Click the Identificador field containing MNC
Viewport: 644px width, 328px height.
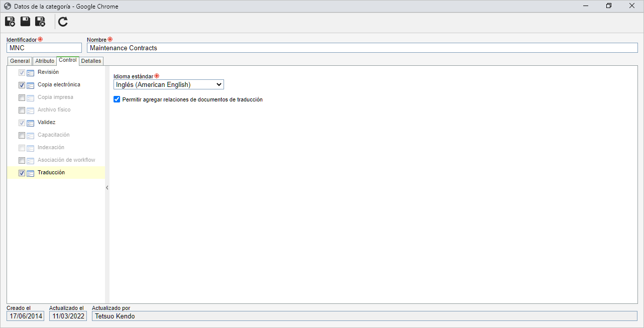click(44, 48)
